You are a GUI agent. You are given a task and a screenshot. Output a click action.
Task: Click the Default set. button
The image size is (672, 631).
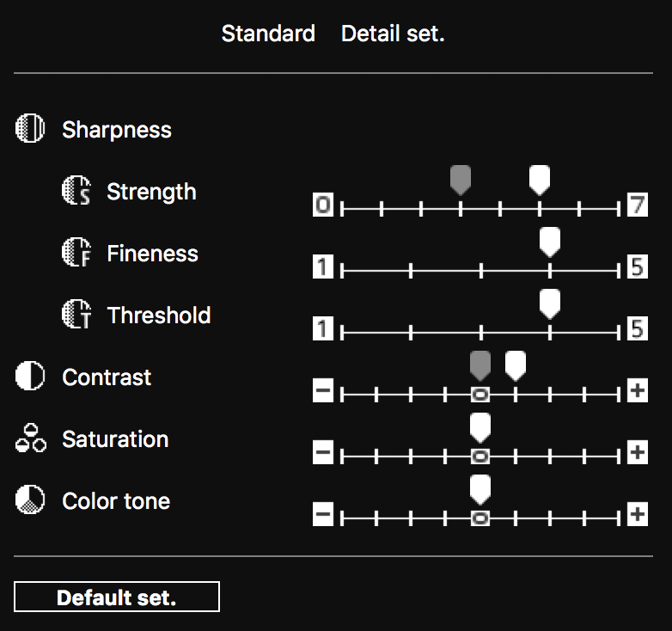[x=117, y=597]
